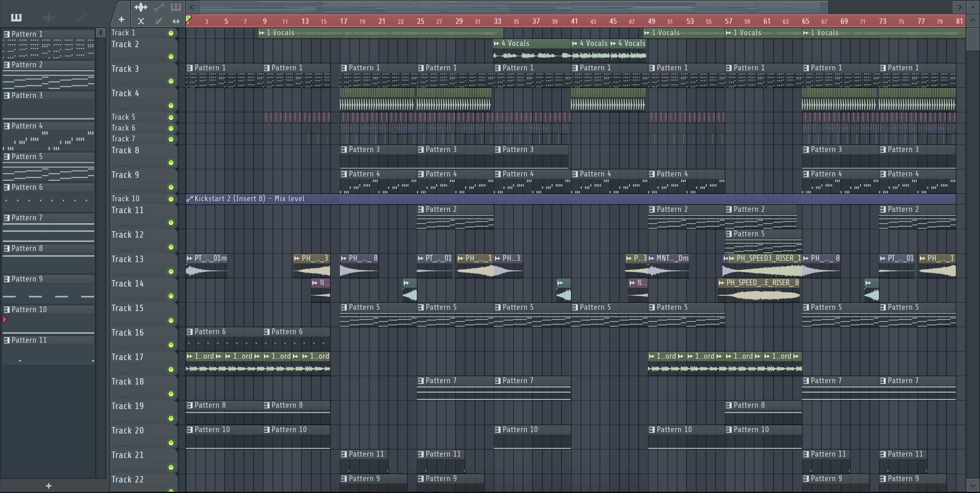The width and height of the screenshot is (980, 493).
Task: Click the curve icon in playlist header
Action: click(x=159, y=21)
